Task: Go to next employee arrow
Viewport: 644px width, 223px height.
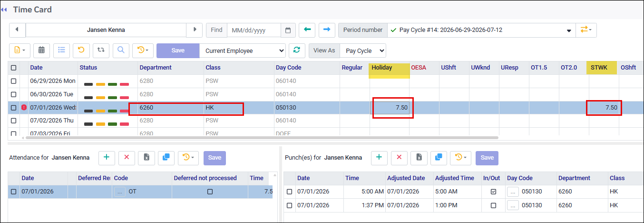Action: pyautogui.click(x=195, y=30)
